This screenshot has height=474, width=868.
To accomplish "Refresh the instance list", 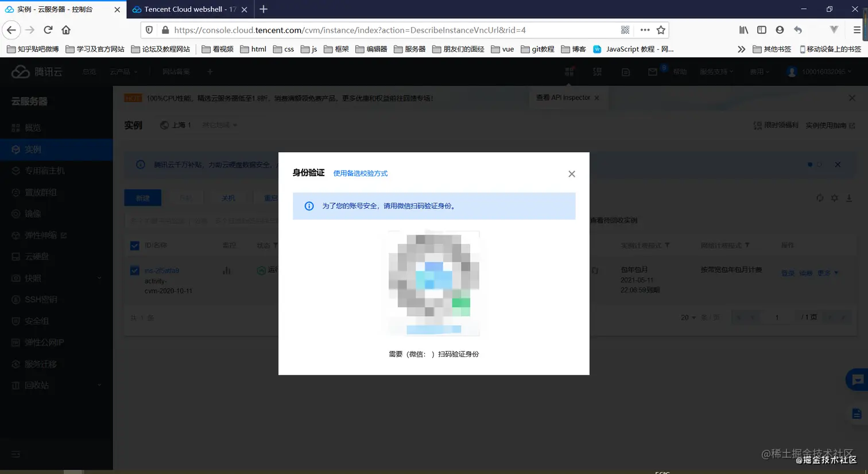I will pyautogui.click(x=820, y=198).
